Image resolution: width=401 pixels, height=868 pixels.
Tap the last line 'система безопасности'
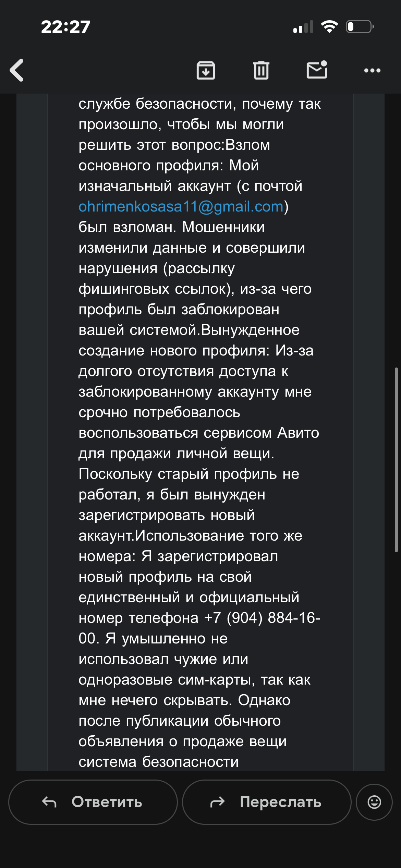(x=158, y=762)
